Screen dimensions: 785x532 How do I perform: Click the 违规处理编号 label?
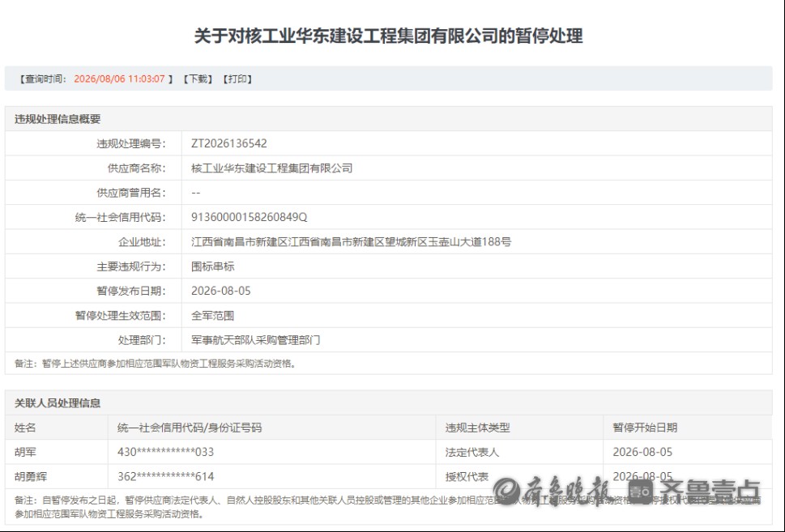[131, 143]
